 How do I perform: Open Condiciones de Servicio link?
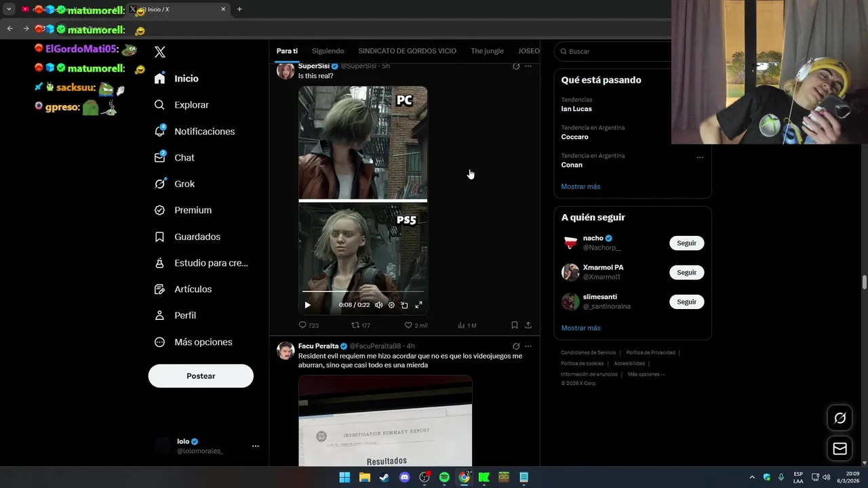click(x=588, y=352)
